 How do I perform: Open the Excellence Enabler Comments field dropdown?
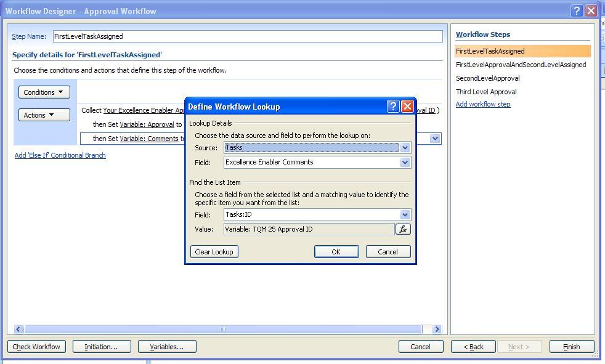tap(405, 163)
